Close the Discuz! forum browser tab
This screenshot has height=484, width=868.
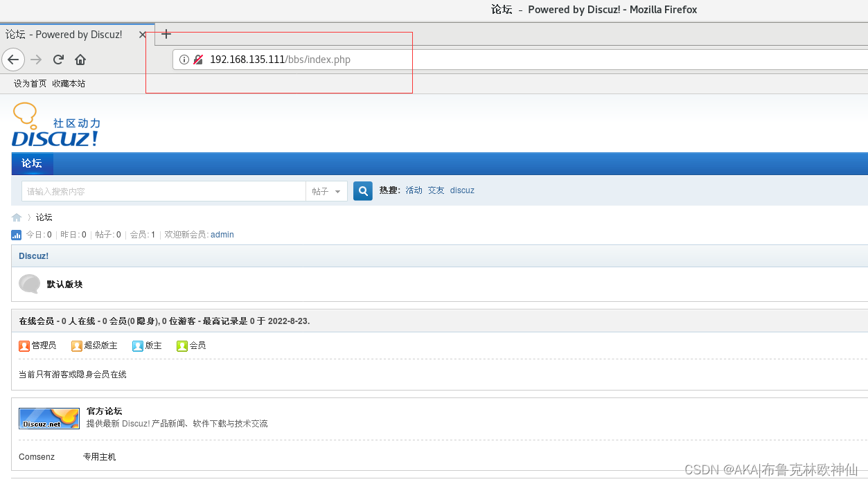point(143,34)
